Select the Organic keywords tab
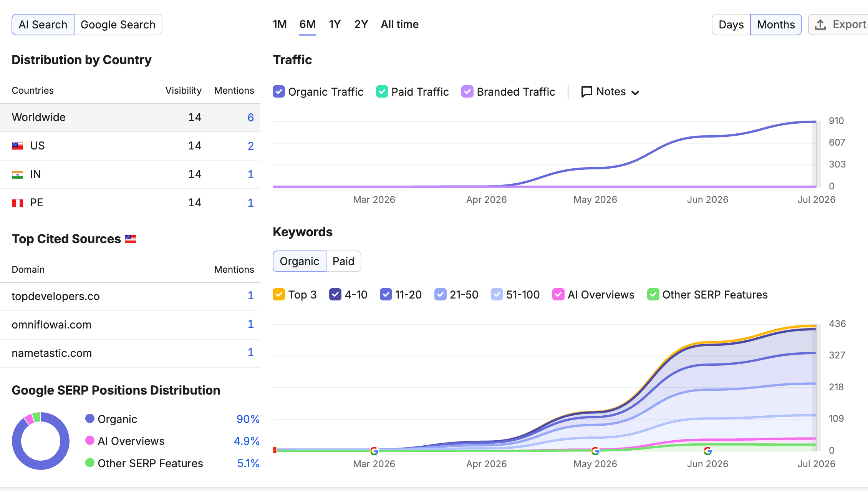The image size is (868, 491). 299,261
